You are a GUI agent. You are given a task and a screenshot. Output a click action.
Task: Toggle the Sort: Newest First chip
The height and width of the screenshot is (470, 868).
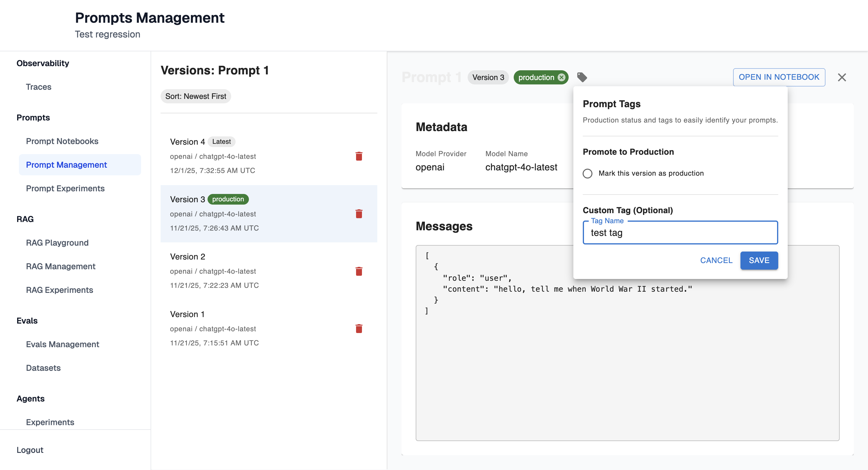click(195, 96)
